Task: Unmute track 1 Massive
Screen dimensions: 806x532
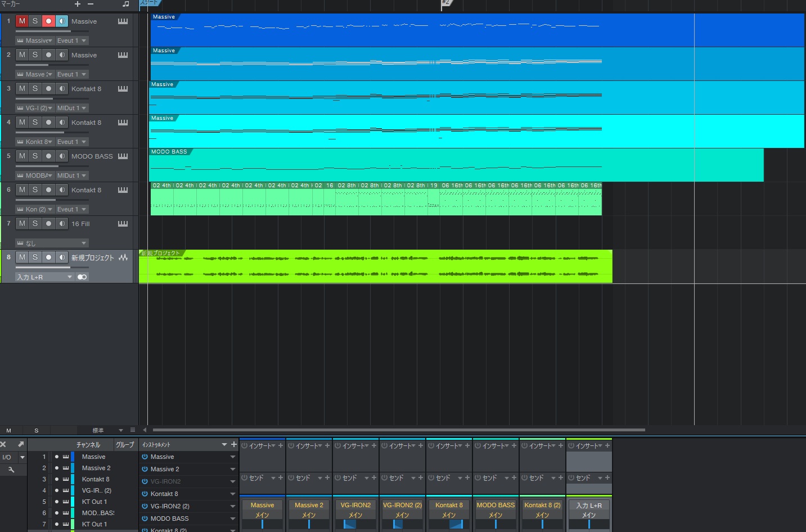Action: (22, 21)
